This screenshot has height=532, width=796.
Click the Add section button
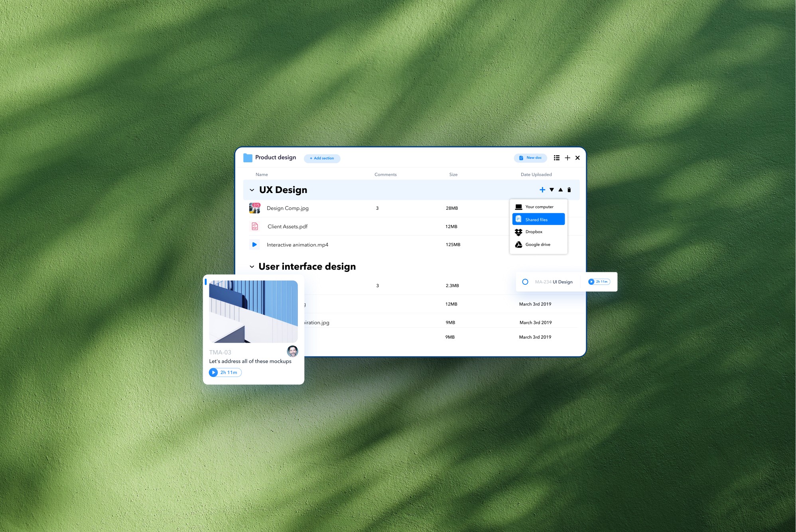(x=322, y=158)
